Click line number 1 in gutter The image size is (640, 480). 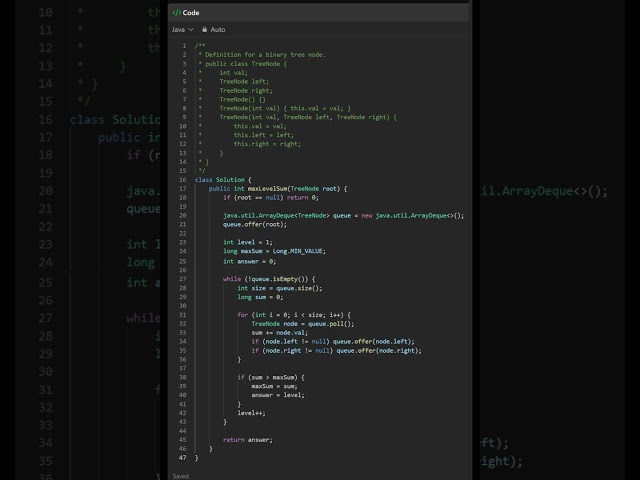coord(184,45)
